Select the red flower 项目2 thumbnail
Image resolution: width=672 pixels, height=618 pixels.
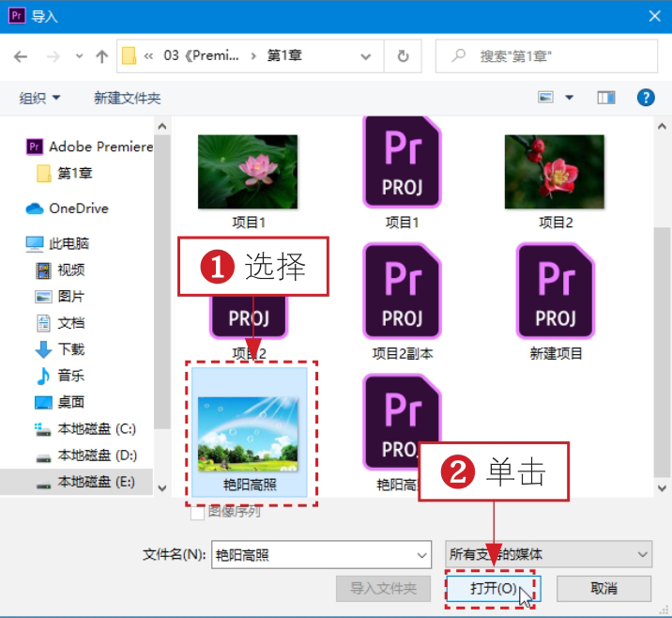pos(555,172)
